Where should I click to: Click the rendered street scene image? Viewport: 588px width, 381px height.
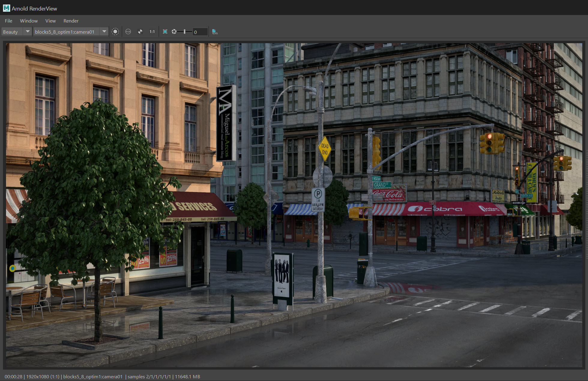pos(294,205)
